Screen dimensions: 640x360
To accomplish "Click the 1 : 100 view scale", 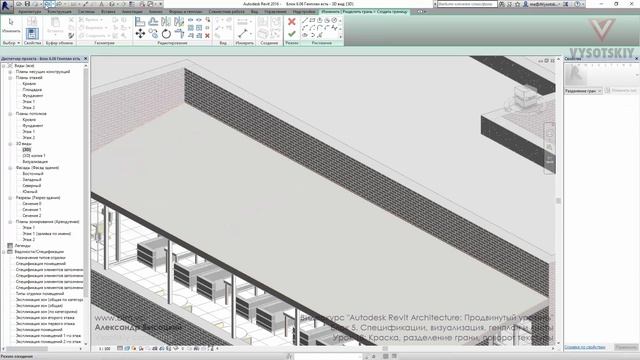I will point(104,349).
